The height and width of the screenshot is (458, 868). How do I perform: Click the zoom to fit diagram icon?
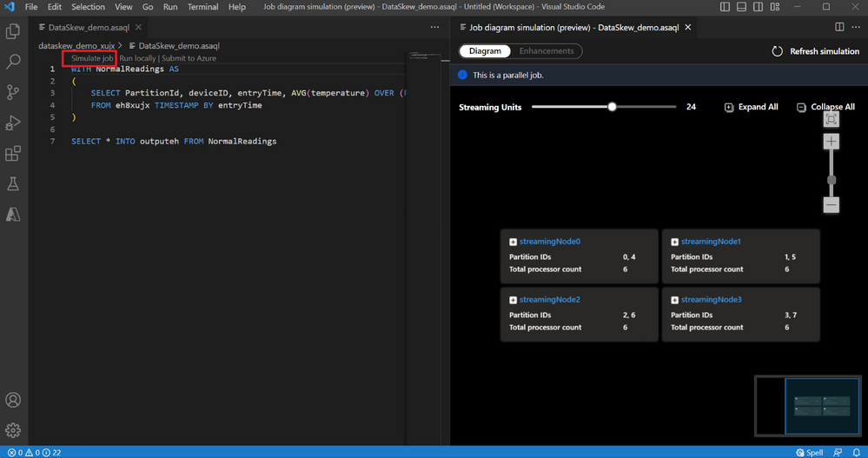(831, 119)
